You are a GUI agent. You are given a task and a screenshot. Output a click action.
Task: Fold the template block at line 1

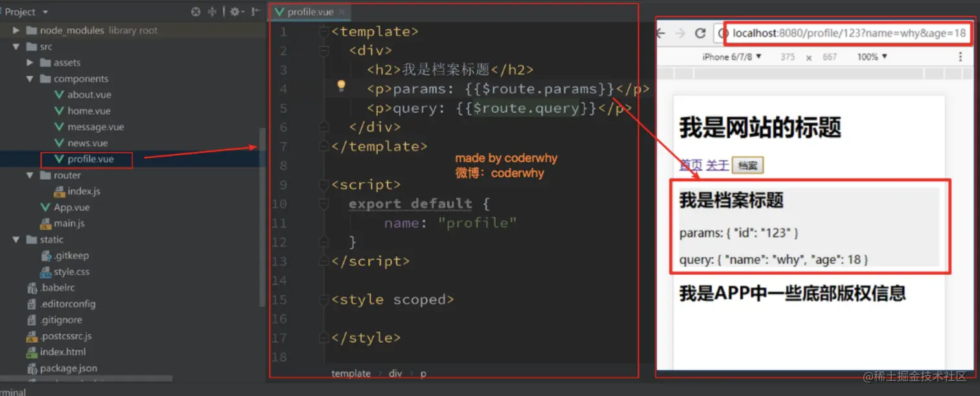point(324,31)
